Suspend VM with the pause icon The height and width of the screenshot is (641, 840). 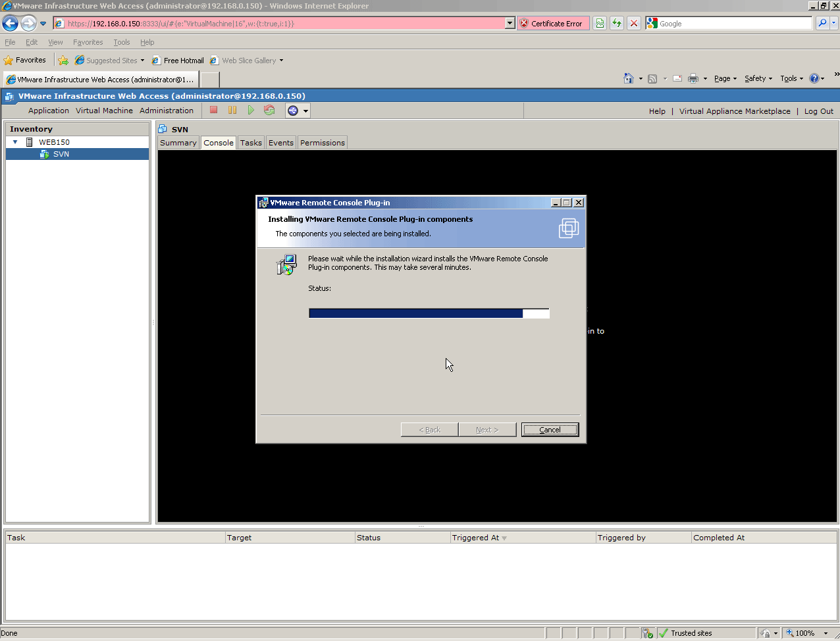click(232, 110)
